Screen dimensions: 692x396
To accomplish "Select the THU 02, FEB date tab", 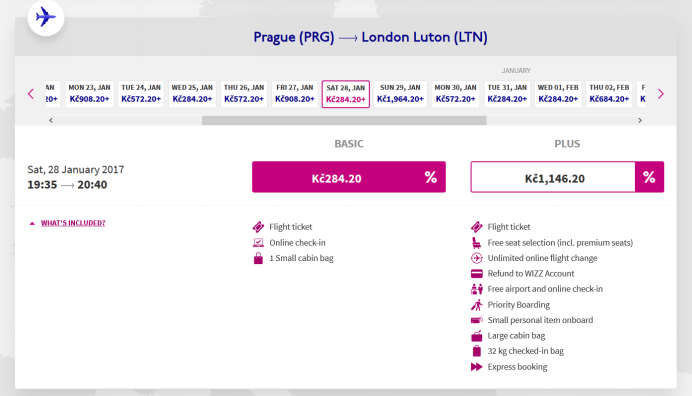I will coord(609,94).
